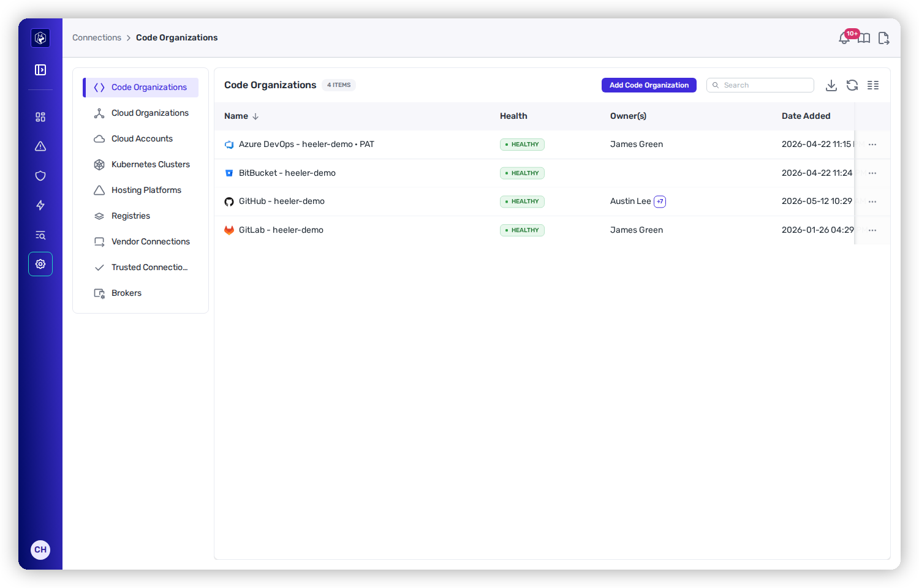This screenshot has width=919, height=588.
Task: Open the dashboard grid icon in the left rail
Action: (x=40, y=117)
